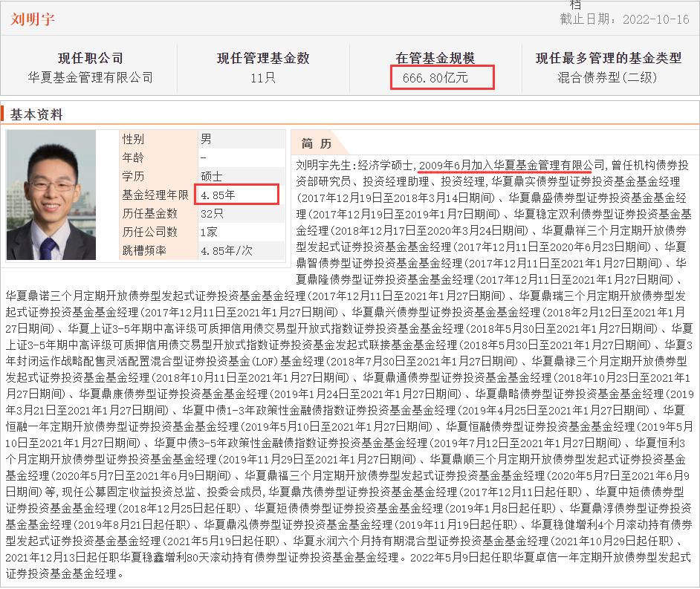Click the 截止日期 2022-10-16 date

[643, 22]
